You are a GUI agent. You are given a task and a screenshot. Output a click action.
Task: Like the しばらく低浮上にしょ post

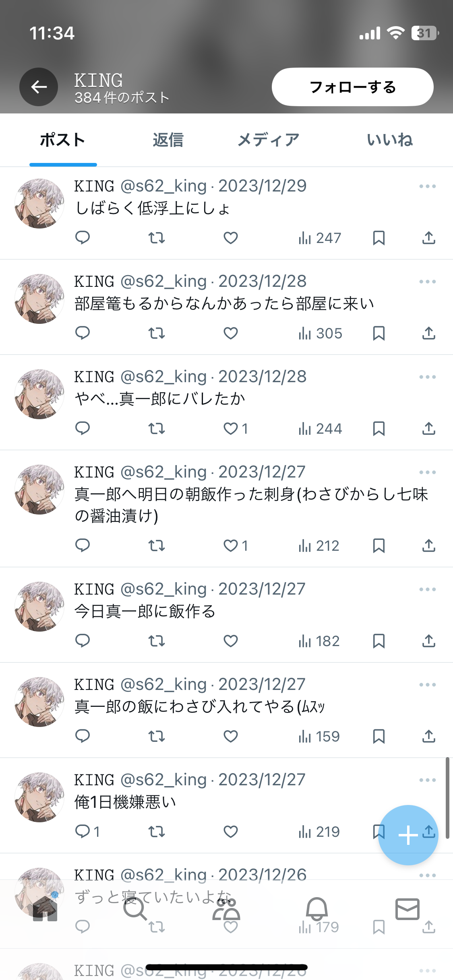231,238
